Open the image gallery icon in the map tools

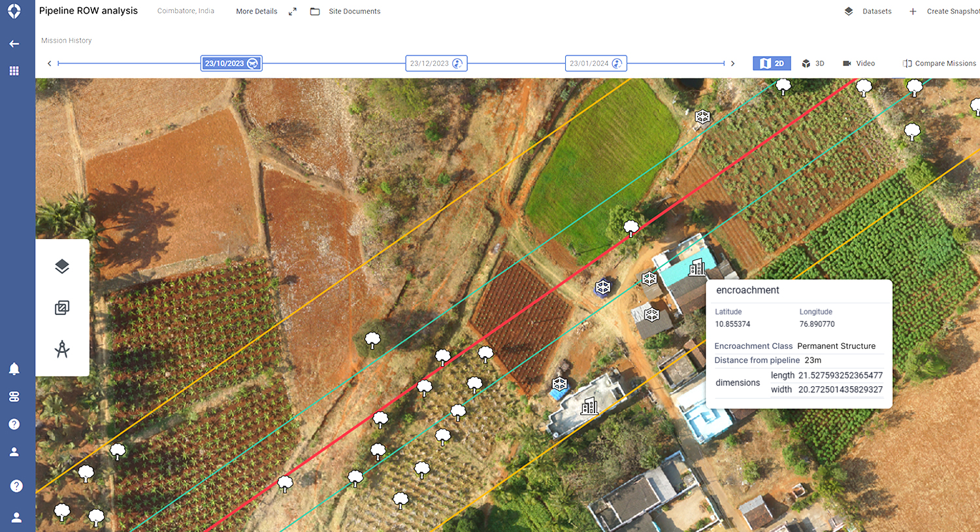(x=62, y=308)
